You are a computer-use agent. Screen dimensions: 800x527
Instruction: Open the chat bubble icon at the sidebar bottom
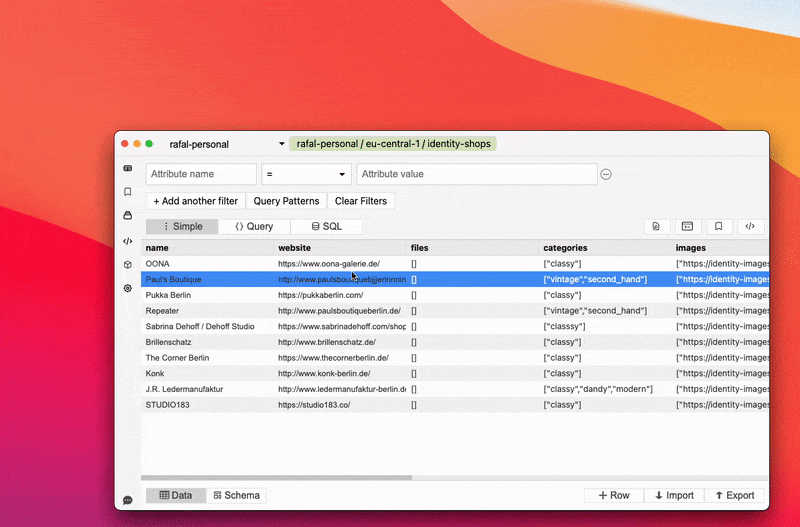(128, 500)
